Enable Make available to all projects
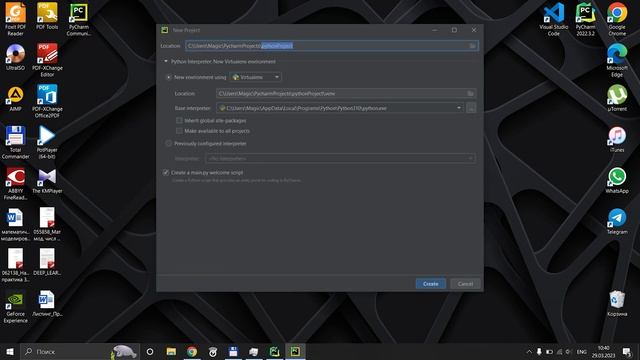Image resolution: width=640 pixels, height=360 pixels. coord(179,131)
